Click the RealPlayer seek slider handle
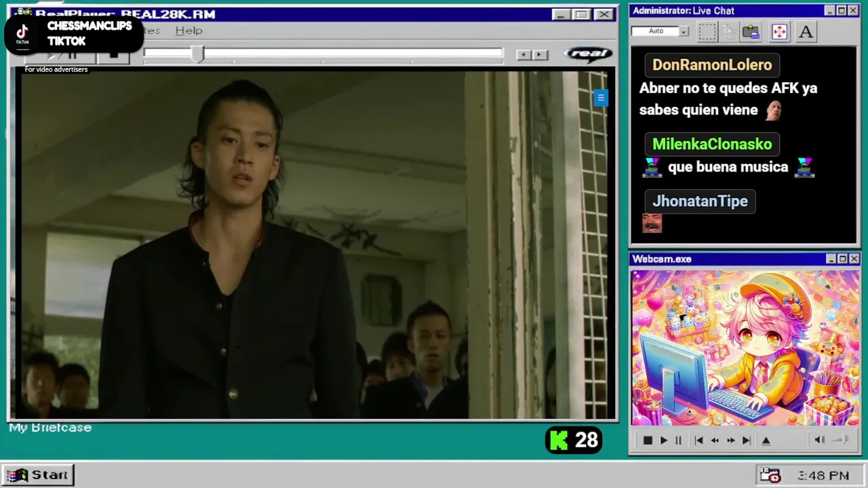Screen dimensions: 868x488 (x=197, y=54)
